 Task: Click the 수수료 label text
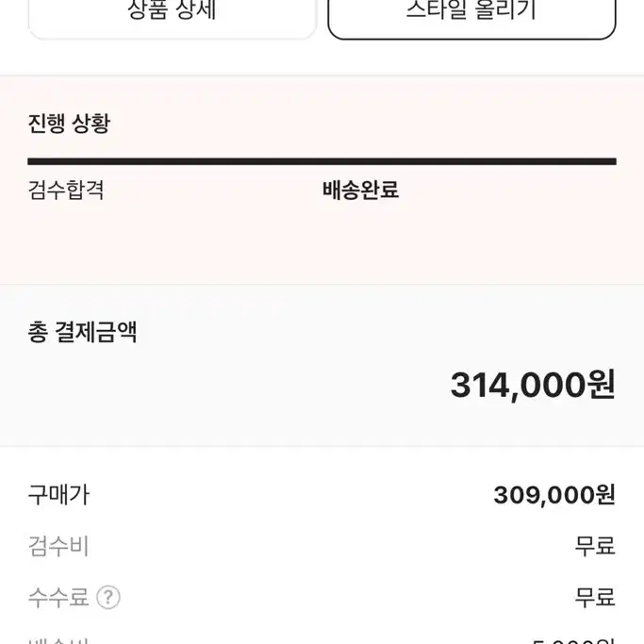58,597
